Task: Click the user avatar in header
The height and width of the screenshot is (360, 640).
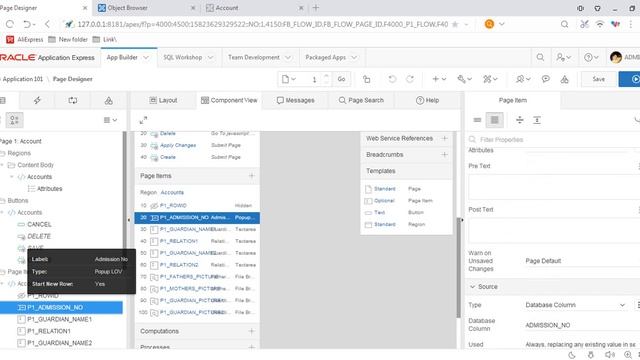Action: (616, 58)
